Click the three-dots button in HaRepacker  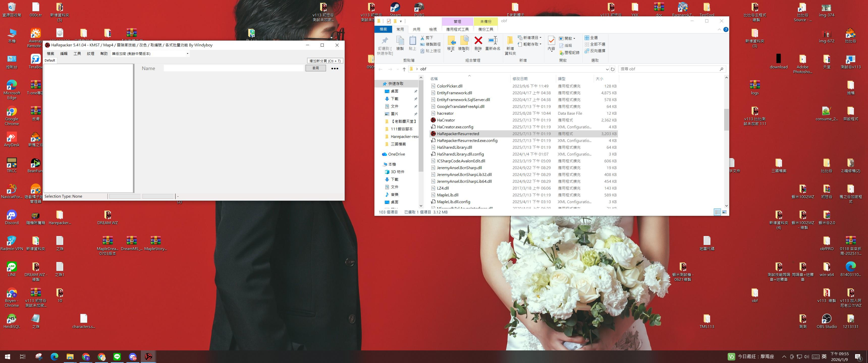(x=335, y=68)
